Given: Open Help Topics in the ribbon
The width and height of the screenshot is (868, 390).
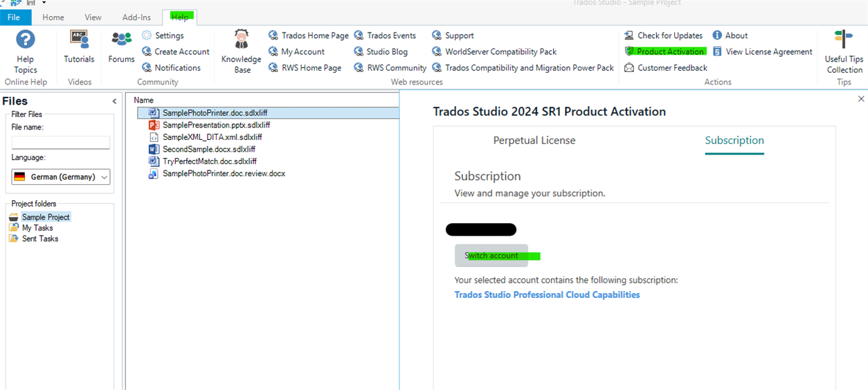Looking at the screenshot, I should click(25, 51).
